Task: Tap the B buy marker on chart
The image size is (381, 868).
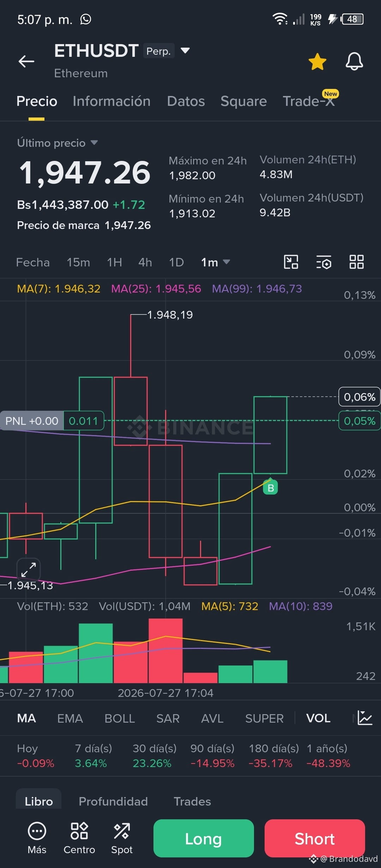Action: (x=271, y=488)
